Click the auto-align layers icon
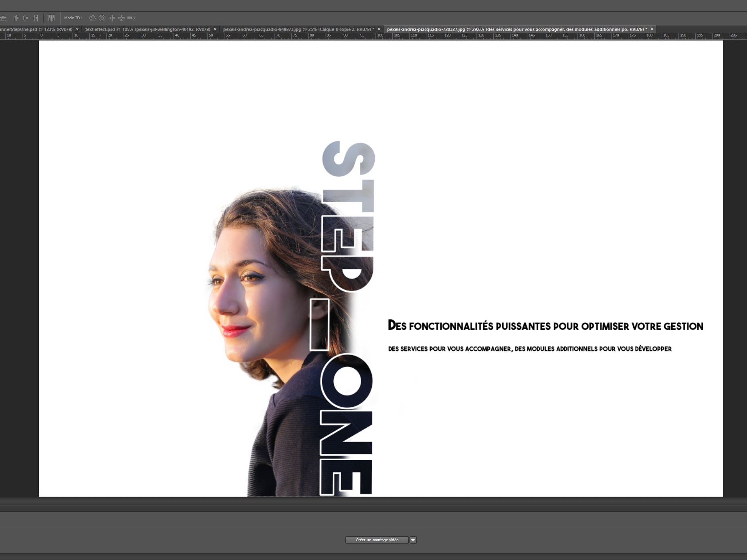This screenshot has width=747, height=560. [51, 18]
